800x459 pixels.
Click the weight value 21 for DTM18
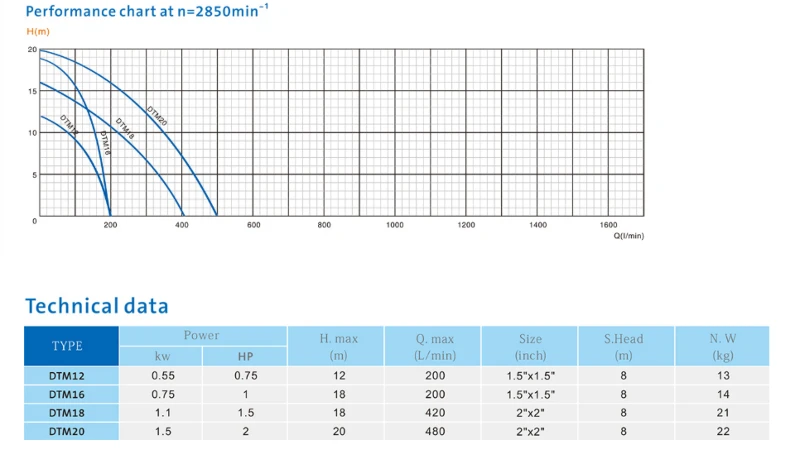tap(723, 413)
